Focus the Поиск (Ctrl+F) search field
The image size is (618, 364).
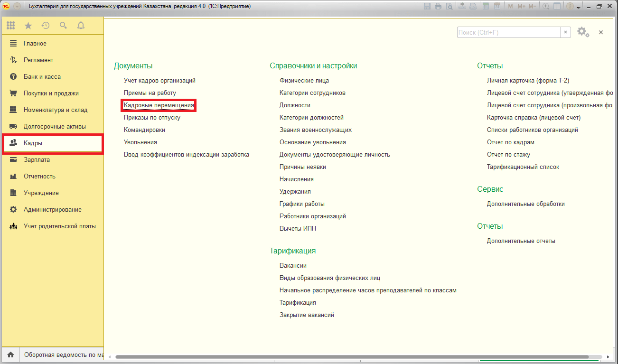click(508, 32)
